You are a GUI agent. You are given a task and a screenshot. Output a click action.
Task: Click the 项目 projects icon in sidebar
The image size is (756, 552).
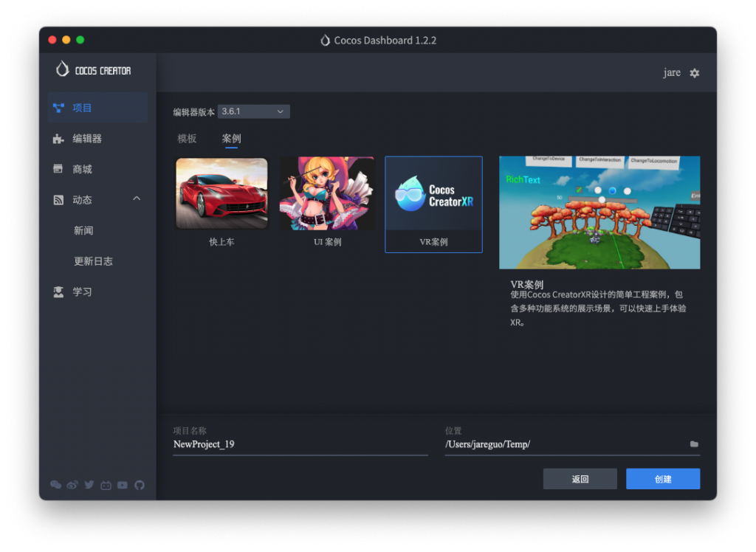pos(58,108)
